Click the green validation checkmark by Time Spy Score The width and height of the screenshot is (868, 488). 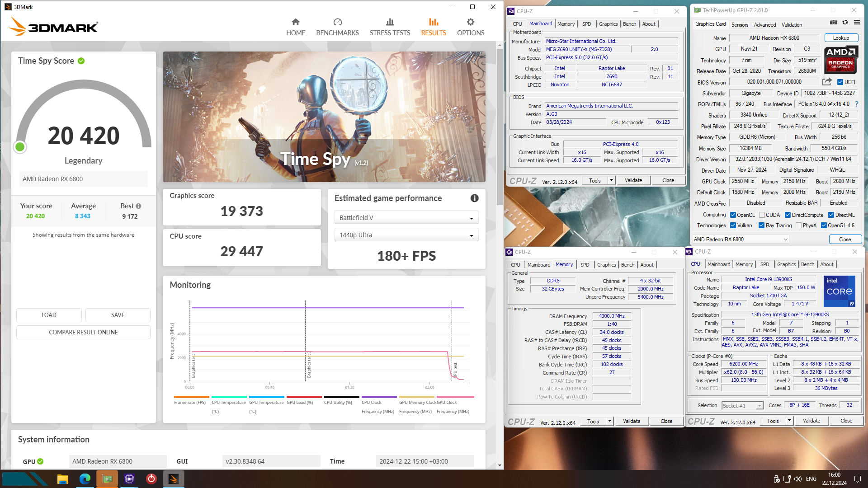81,61
